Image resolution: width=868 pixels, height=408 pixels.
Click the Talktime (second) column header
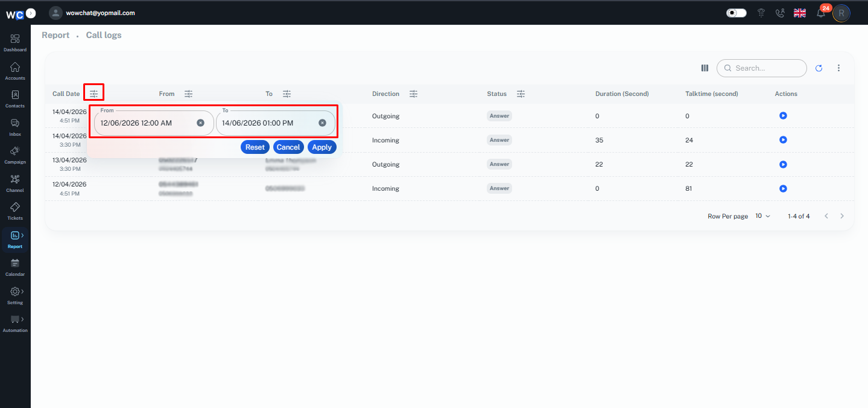[712, 94]
